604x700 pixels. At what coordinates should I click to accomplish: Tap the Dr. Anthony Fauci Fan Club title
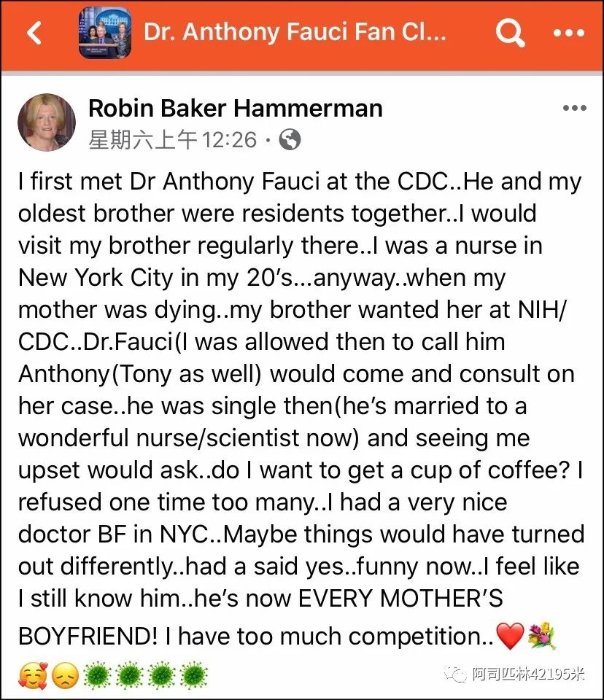click(x=295, y=32)
